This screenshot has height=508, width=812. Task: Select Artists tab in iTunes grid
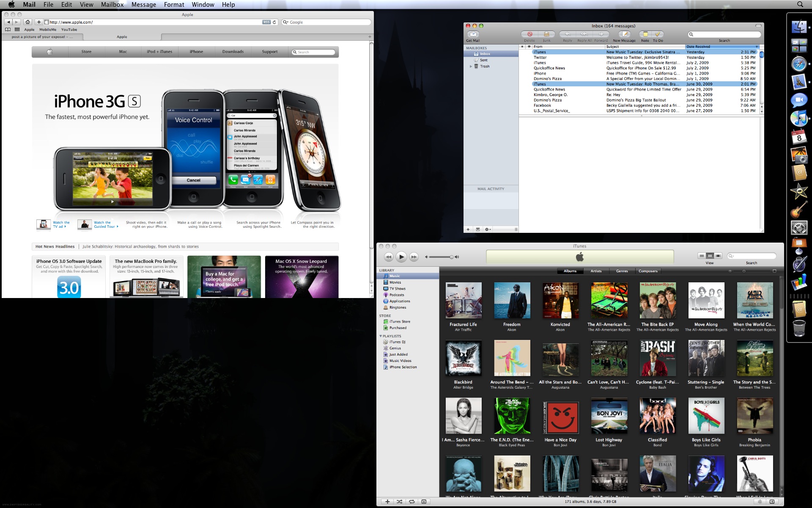(596, 271)
